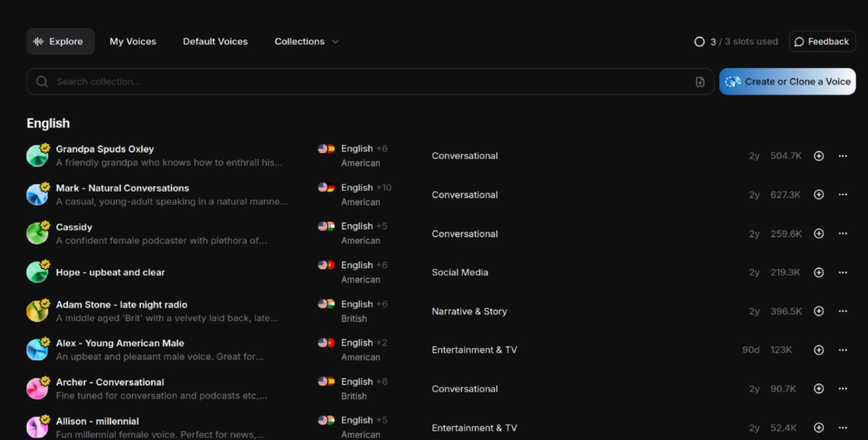Add Alex - Young American Male voice
This screenshot has height=440, width=868.
coord(819,350)
